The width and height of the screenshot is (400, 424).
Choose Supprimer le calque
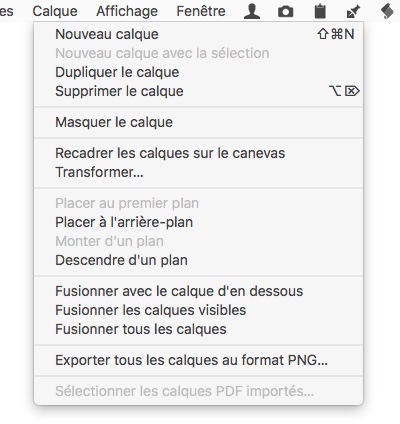coord(199,91)
